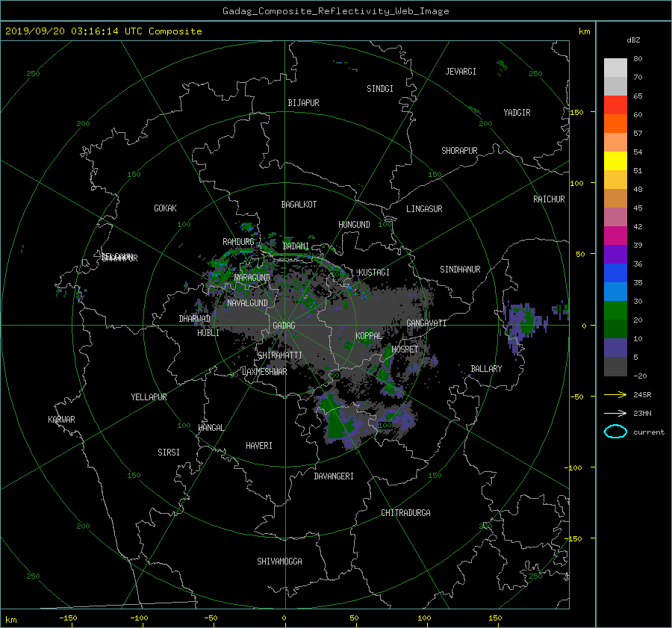Image resolution: width=672 pixels, height=628 pixels.
Task: Click the YELLAPUR city label
Action: click(x=149, y=397)
